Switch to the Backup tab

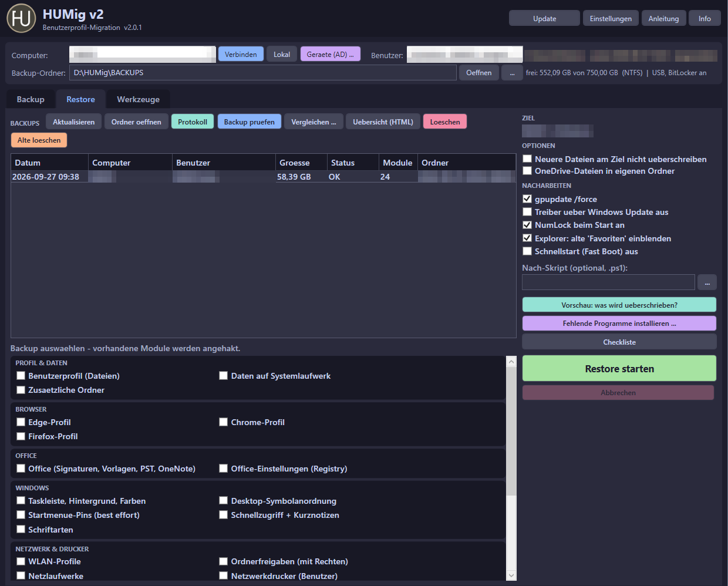tap(31, 99)
